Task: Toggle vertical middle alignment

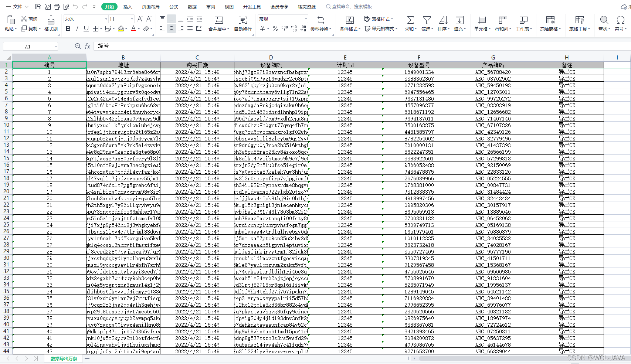Action: pyautogui.click(x=172, y=19)
